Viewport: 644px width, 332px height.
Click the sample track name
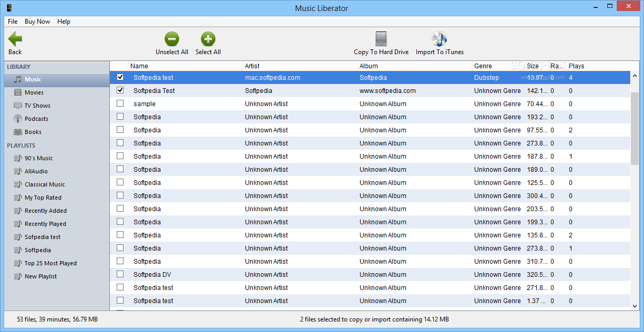coord(144,103)
